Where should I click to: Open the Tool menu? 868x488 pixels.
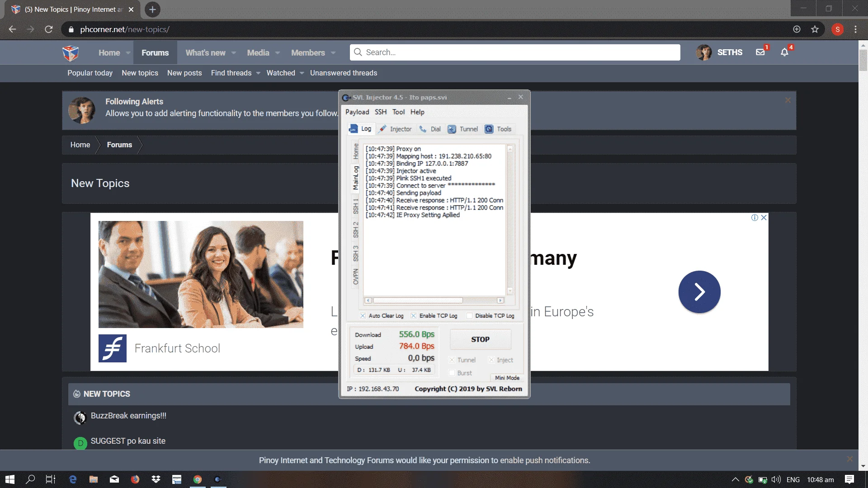pyautogui.click(x=398, y=112)
